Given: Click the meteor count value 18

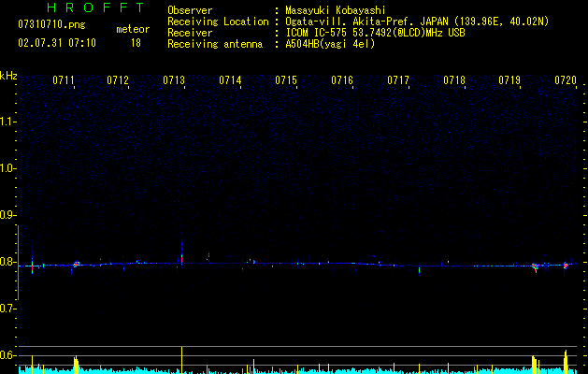Looking at the screenshot, I should click(x=136, y=43).
